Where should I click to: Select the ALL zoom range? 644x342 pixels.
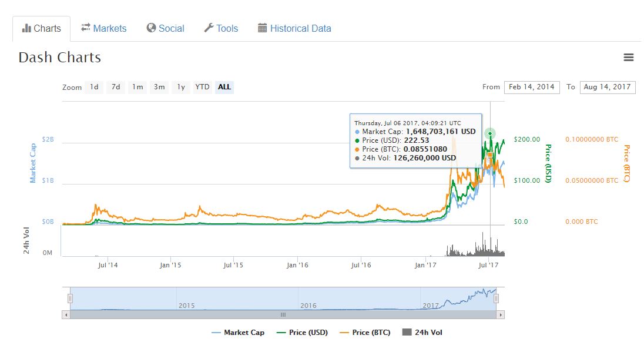click(x=224, y=87)
